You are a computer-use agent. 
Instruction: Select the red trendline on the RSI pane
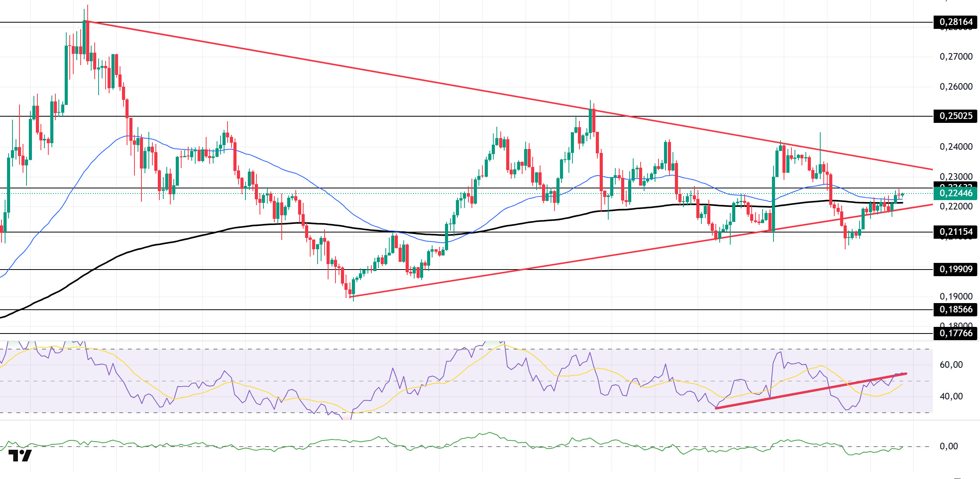point(810,391)
